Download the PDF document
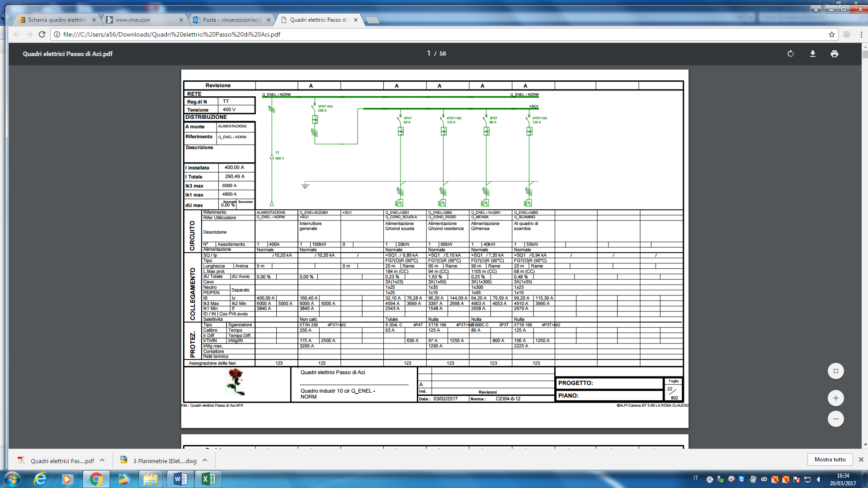 click(x=812, y=54)
